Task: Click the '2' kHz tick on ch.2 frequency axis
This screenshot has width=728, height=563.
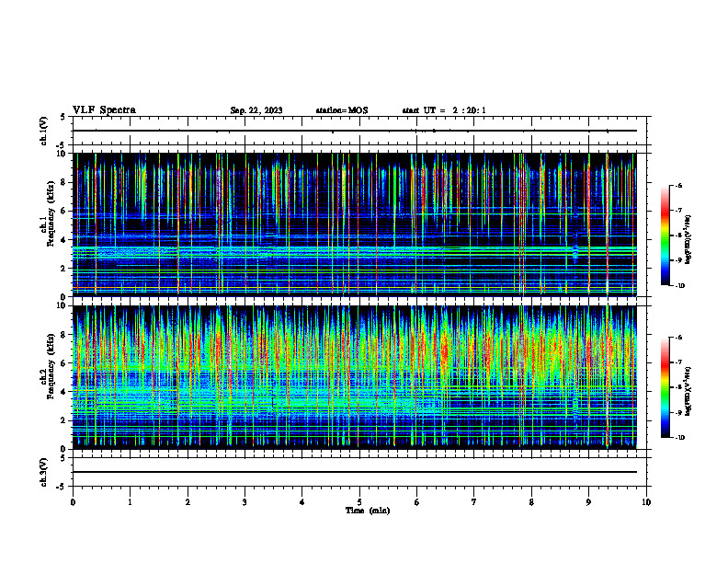Action: tap(63, 420)
